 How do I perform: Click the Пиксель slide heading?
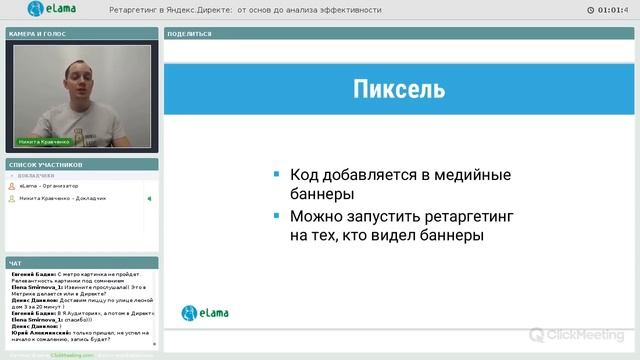[399, 89]
